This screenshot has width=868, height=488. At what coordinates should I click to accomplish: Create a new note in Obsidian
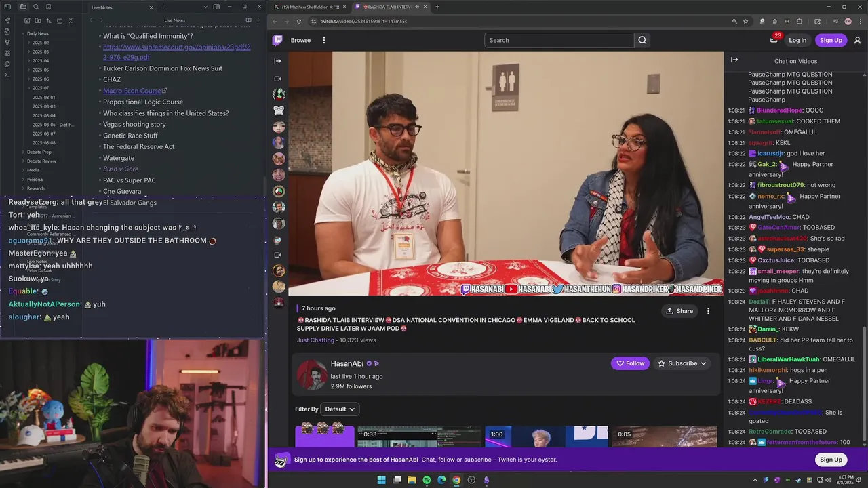pos(26,20)
